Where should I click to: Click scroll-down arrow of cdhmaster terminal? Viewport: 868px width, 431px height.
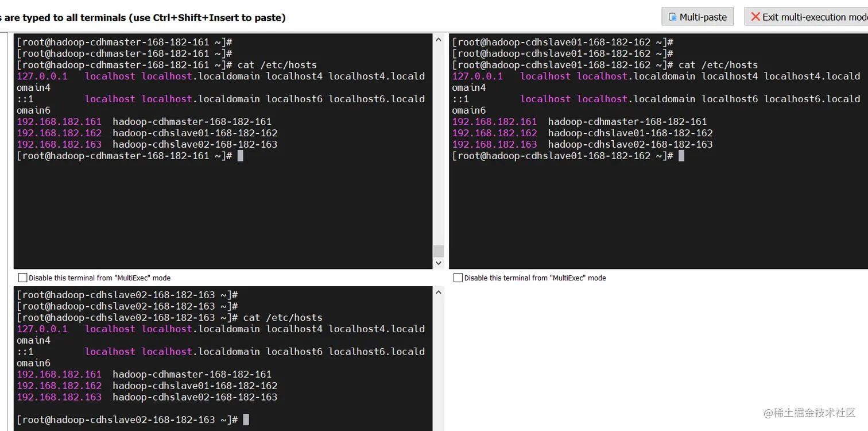click(439, 263)
